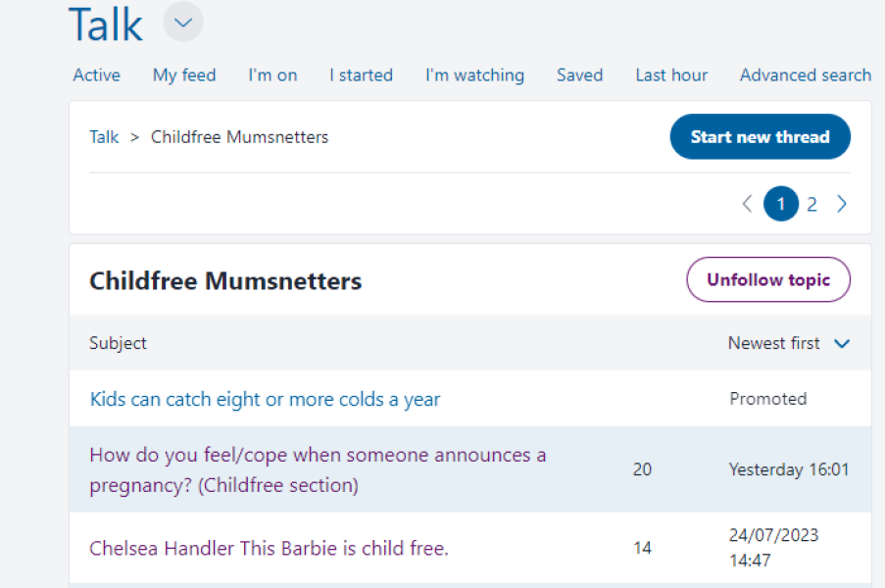Viewport: 885px width, 588px height.
Task: Expand the Newest first sort dropdown
Action: (788, 343)
